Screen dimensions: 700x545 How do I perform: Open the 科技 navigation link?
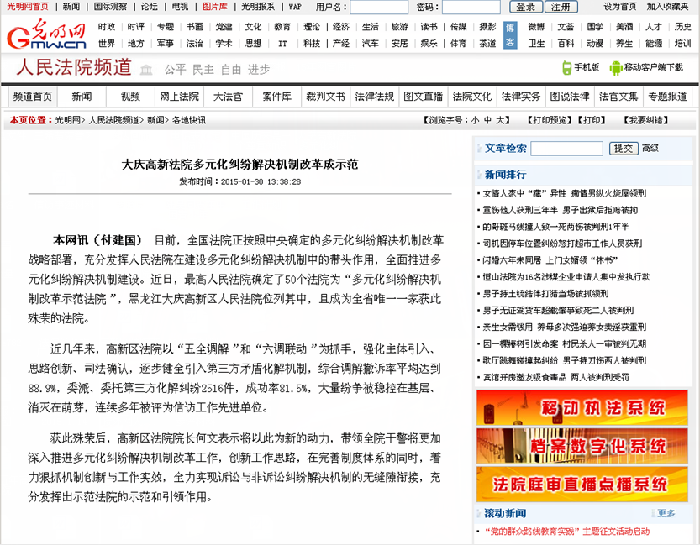[312, 43]
